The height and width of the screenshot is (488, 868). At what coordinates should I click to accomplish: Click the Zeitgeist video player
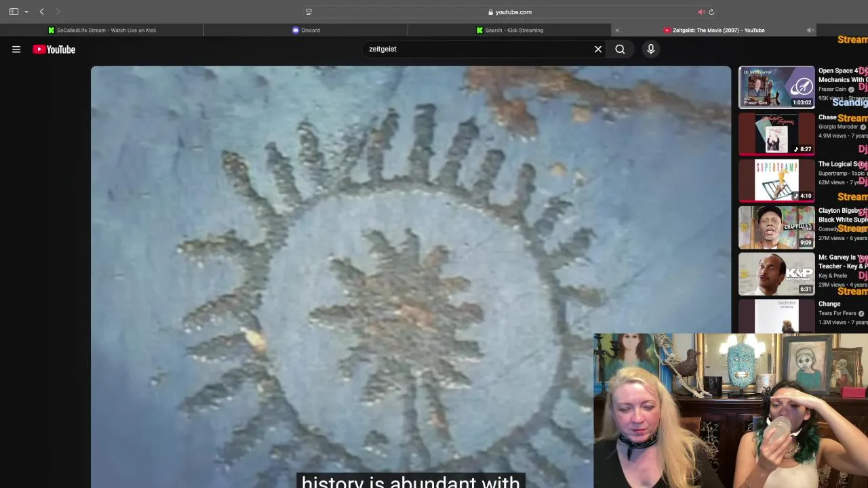(411, 277)
